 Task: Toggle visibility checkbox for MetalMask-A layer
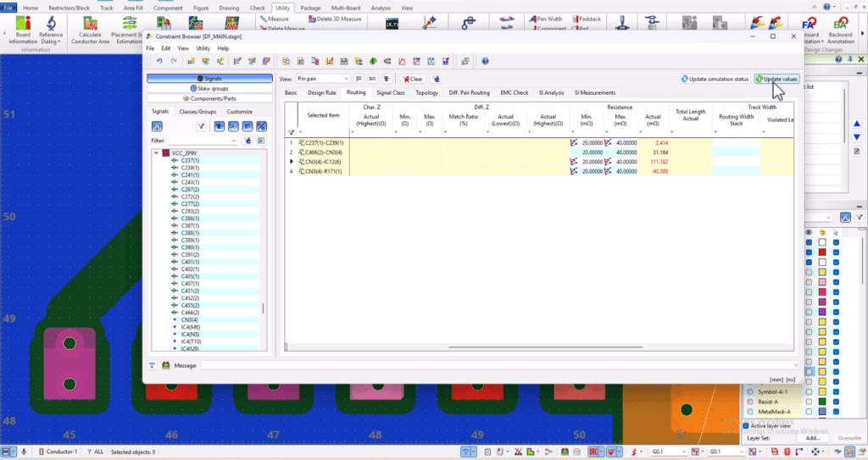tap(809, 412)
